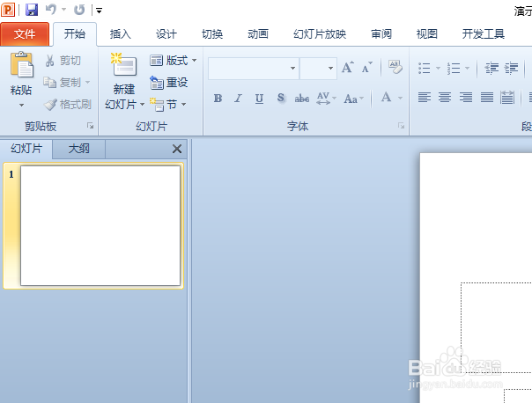Copy selection with 复制
Image resolution: width=532 pixels, height=403 pixels.
(x=62, y=83)
